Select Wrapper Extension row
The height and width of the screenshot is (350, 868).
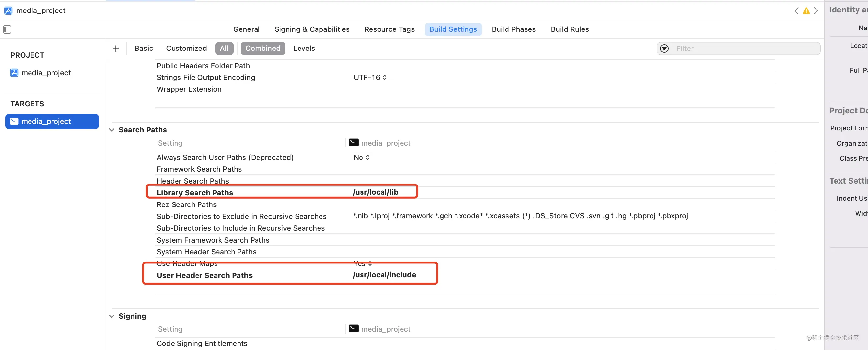point(465,89)
